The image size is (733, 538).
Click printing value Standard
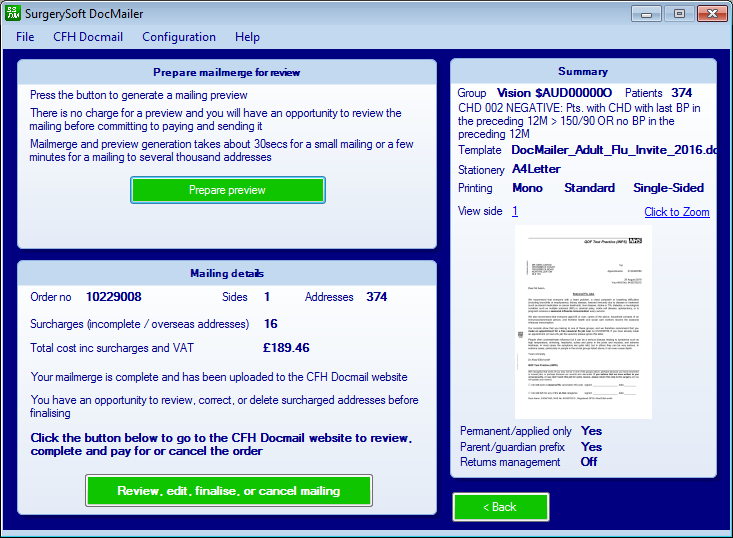click(589, 188)
